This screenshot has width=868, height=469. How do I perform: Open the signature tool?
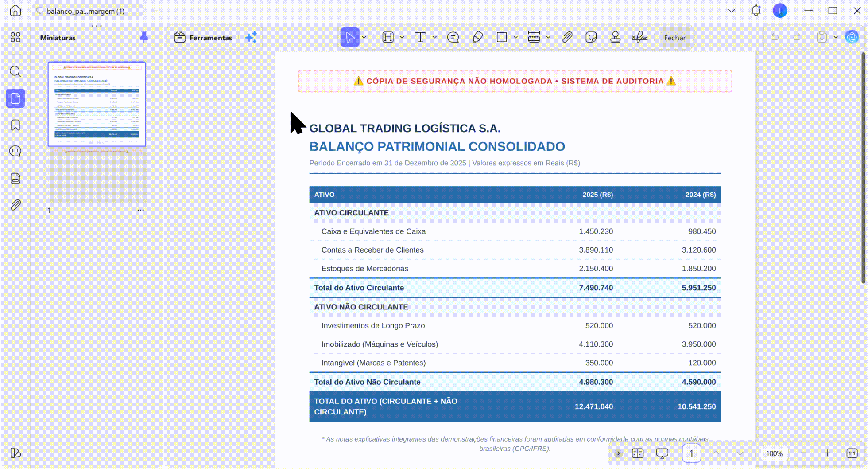tap(640, 37)
